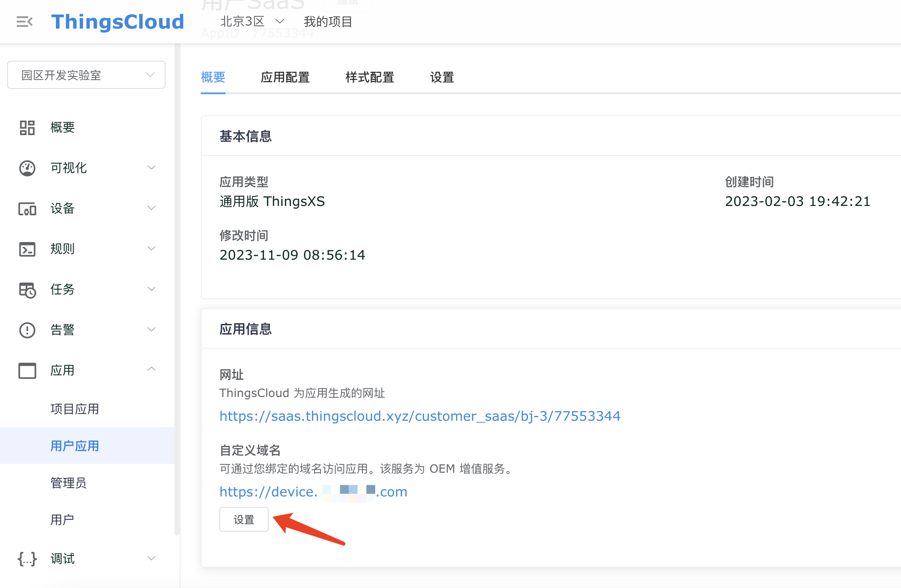
Task: Open the 任务 (Tasks) sidebar icon
Action: [27, 290]
